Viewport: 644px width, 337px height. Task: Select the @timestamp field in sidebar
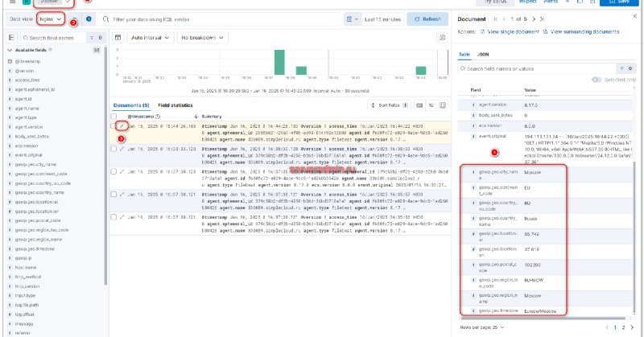tap(27, 61)
